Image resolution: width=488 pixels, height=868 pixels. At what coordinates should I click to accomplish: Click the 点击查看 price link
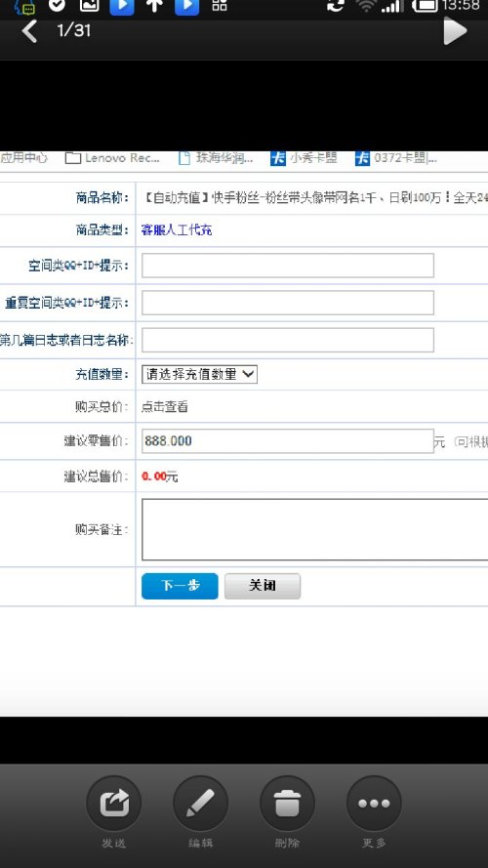(x=164, y=406)
